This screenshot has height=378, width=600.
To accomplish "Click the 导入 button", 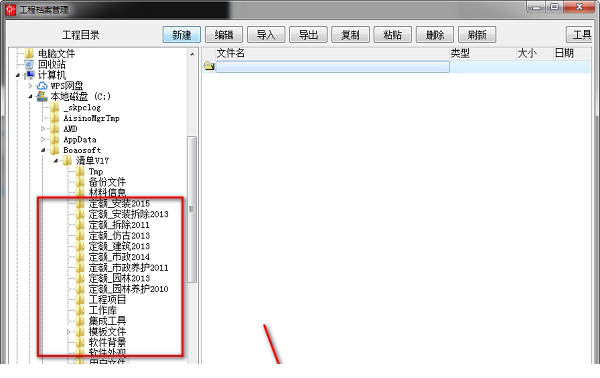I will coord(266,35).
